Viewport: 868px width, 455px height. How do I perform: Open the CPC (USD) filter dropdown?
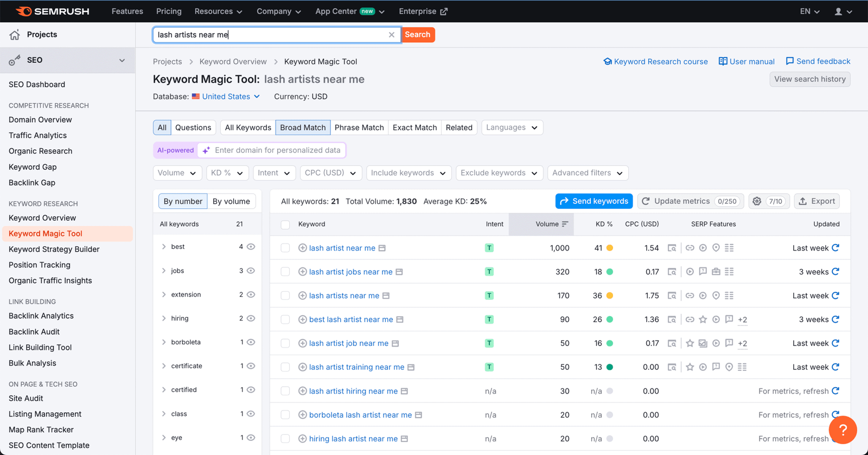pos(331,173)
